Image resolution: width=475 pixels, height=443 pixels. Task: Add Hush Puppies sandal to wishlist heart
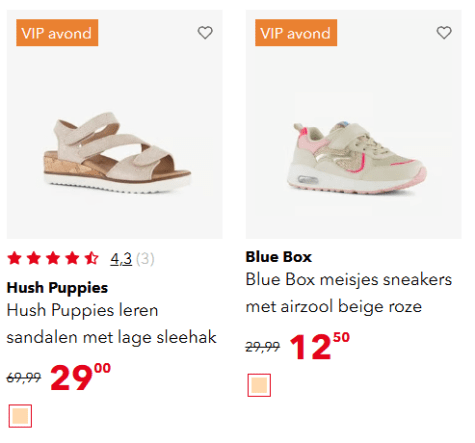pyautogui.click(x=205, y=33)
